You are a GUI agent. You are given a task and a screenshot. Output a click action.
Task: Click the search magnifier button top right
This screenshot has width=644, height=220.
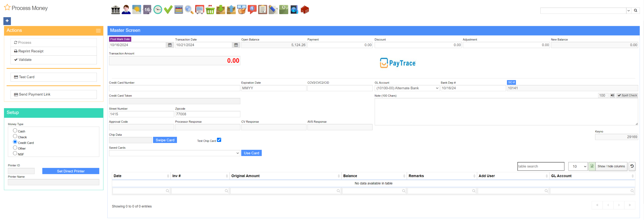tap(635, 11)
